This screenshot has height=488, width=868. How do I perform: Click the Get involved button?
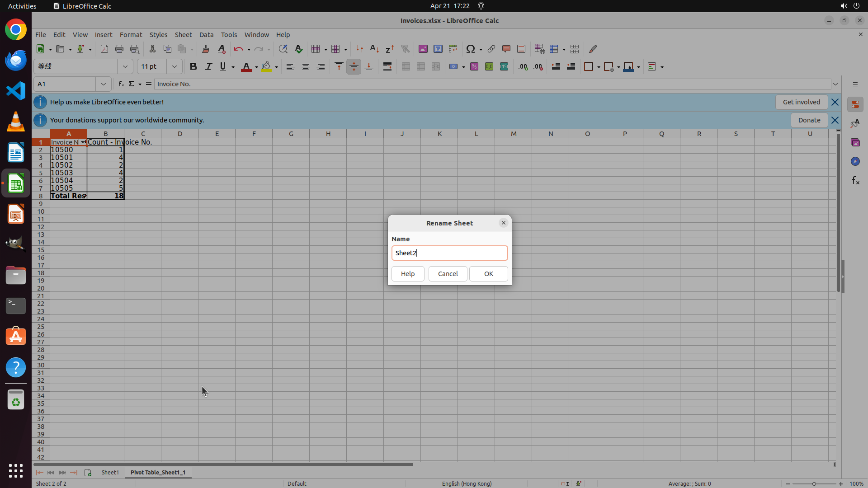coord(801,102)
